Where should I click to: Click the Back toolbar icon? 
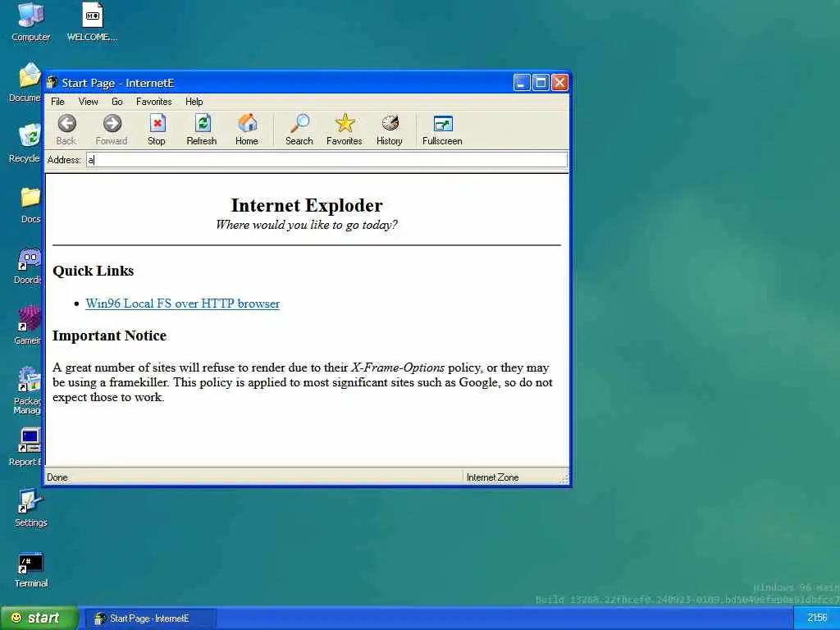tap(66, 124)
